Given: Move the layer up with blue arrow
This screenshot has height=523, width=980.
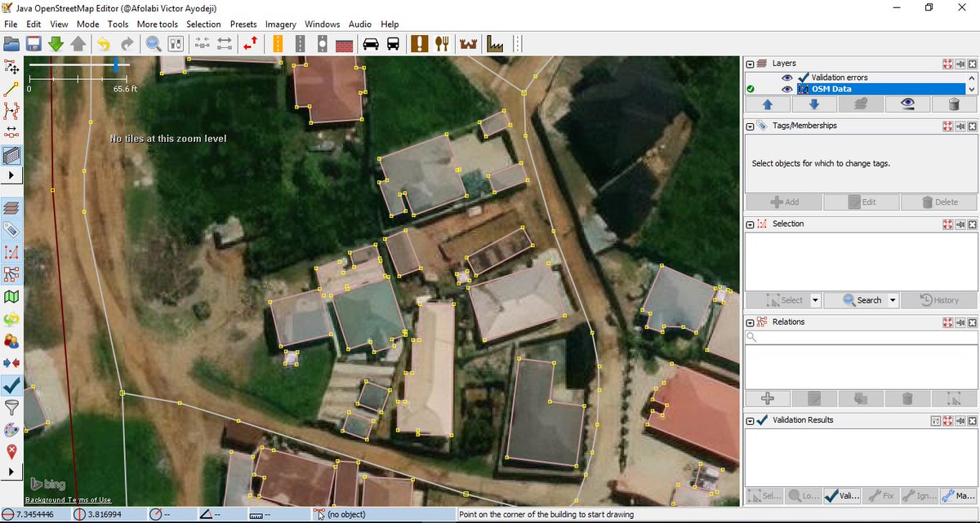Looking at the screenshot, I should (x=768, y=104).
